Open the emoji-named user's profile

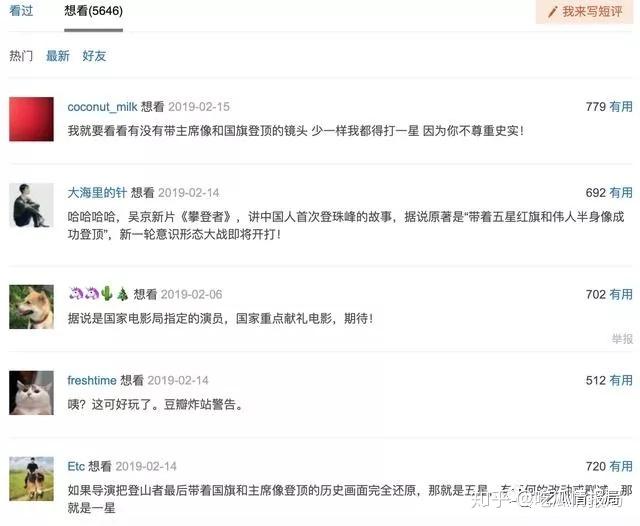pos(98,294)
